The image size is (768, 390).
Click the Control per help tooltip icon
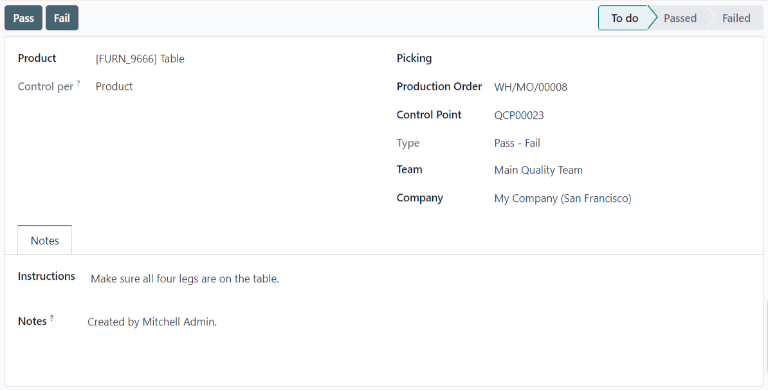[x=78, y=83]
